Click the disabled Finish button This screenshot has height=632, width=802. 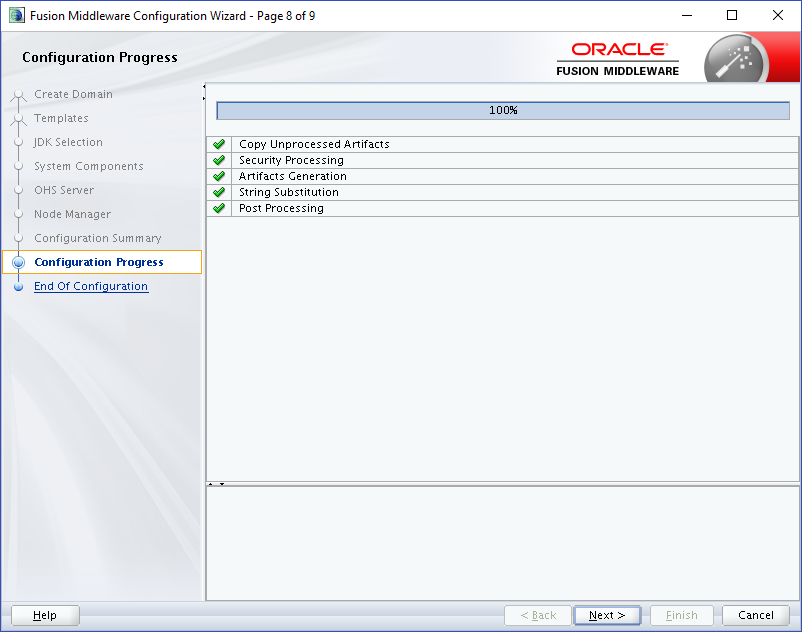point(681,615)
